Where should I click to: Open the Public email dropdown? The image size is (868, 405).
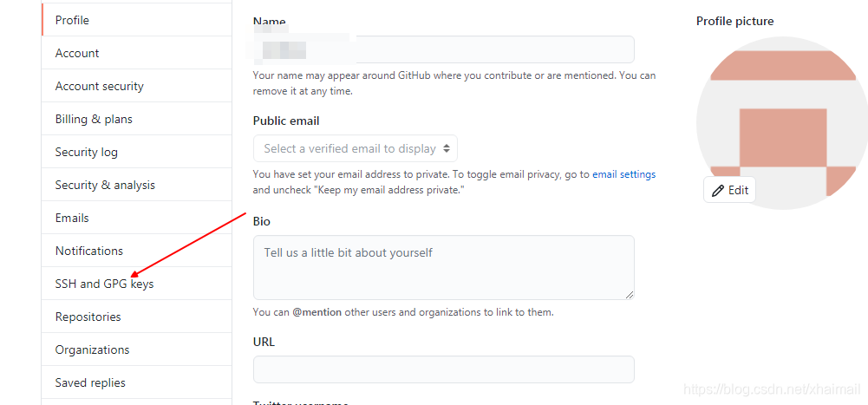(355, 148)
